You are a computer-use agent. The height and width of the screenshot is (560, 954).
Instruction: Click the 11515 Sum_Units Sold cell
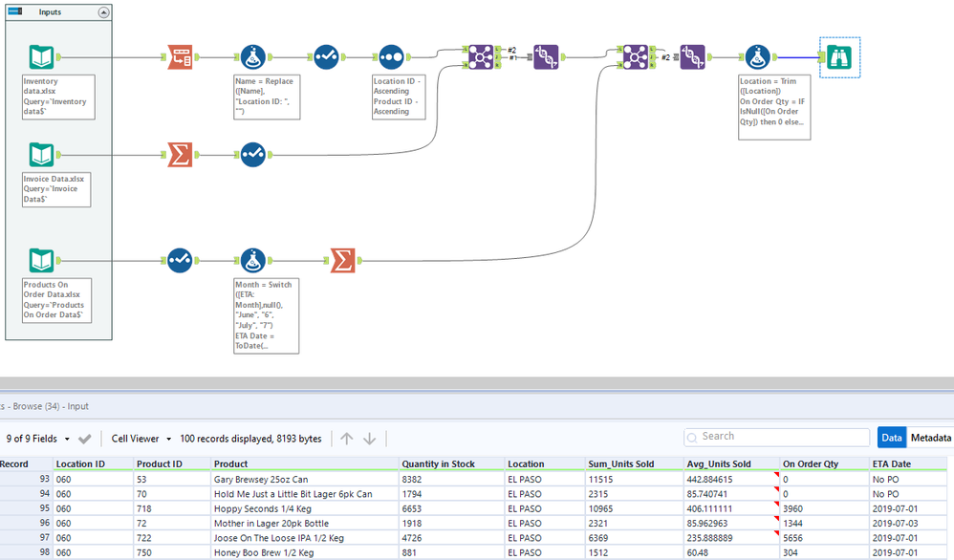pos(634,479)
